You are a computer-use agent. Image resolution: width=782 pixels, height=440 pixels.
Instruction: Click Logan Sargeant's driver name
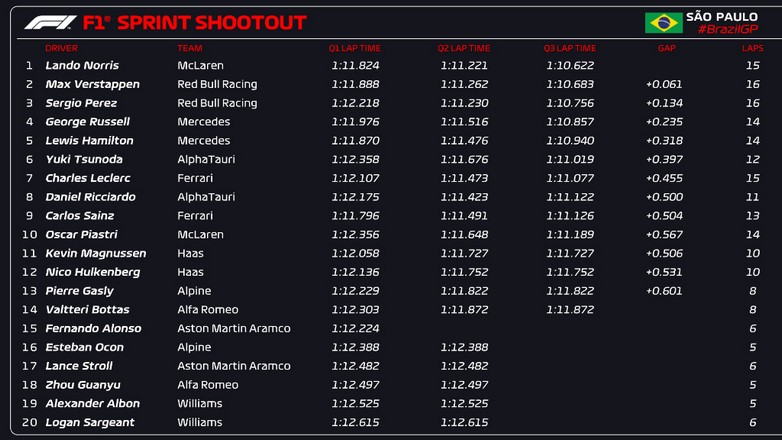(89, 422)
